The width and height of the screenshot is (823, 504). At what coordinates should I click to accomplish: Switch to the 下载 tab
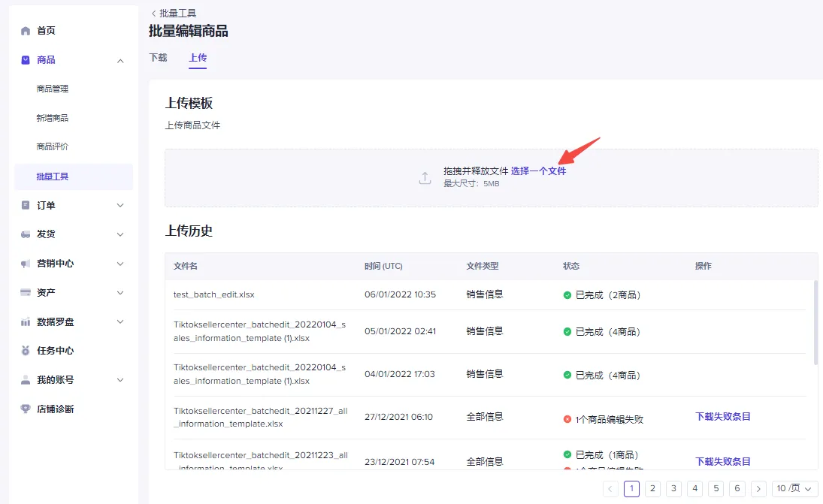coord(158,57)
